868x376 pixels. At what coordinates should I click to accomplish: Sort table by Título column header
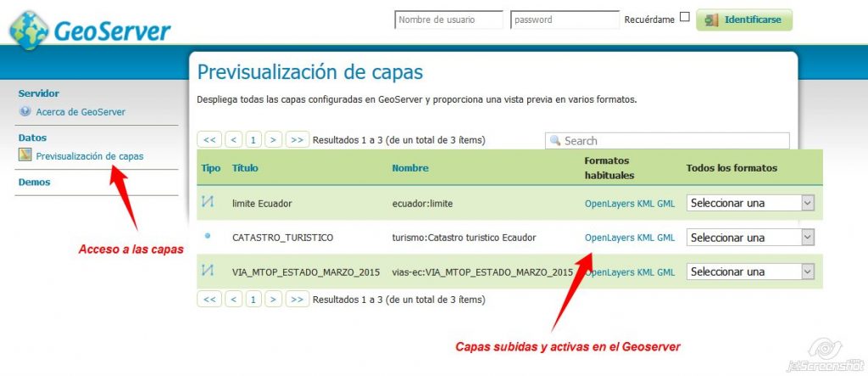point(244,168)
